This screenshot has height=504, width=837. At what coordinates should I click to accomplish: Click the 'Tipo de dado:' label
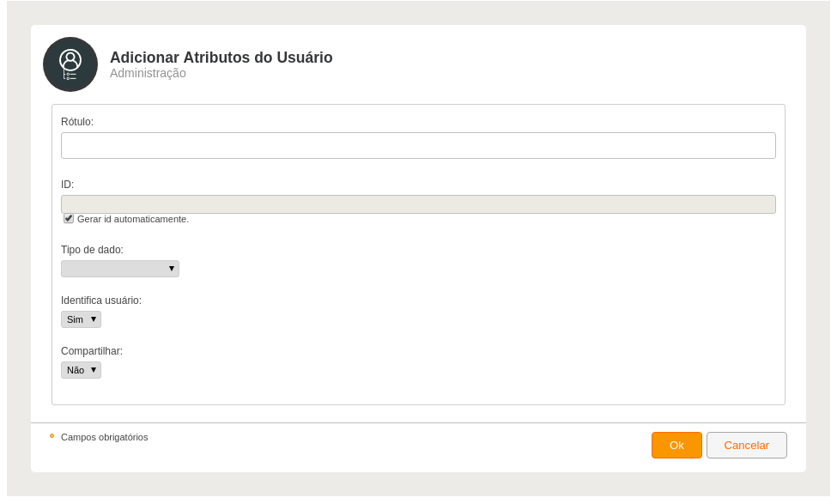point(93,250)
